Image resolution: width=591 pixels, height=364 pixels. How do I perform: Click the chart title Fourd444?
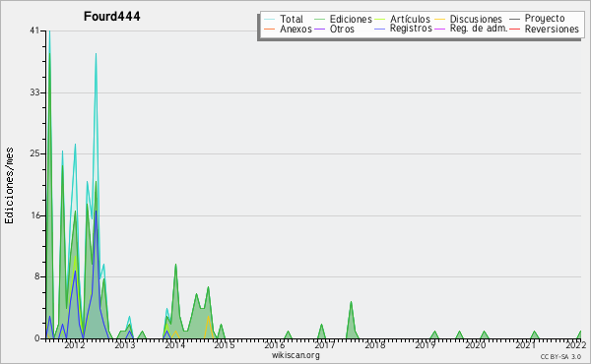pos(112,17)
